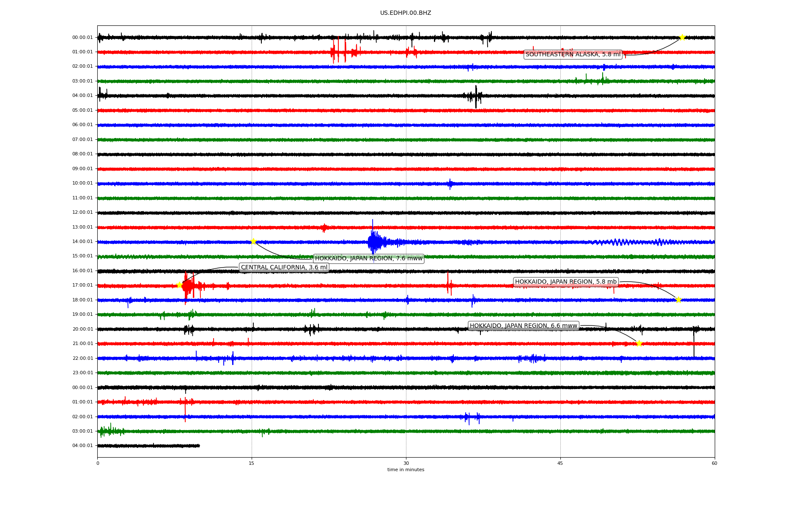Click the 15 minute x-axis tick label
Viewport: 812px width, 508px height.
(252, 463)
